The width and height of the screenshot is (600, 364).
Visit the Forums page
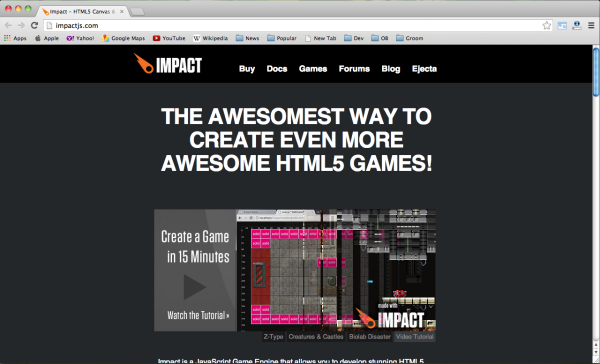pos(354,69)
